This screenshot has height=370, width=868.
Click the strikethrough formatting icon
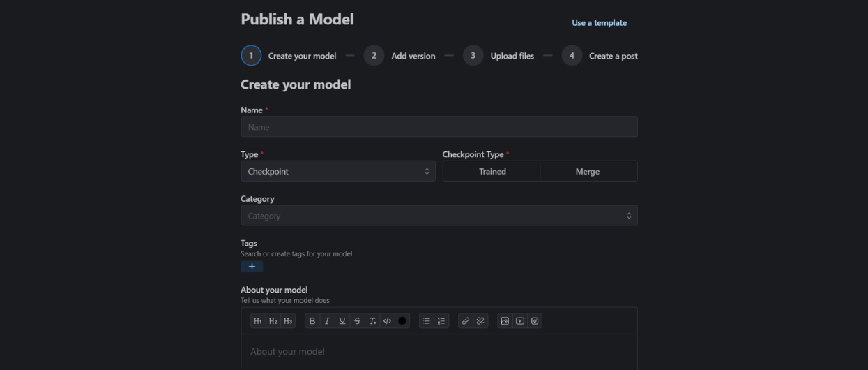pos(357,321)
